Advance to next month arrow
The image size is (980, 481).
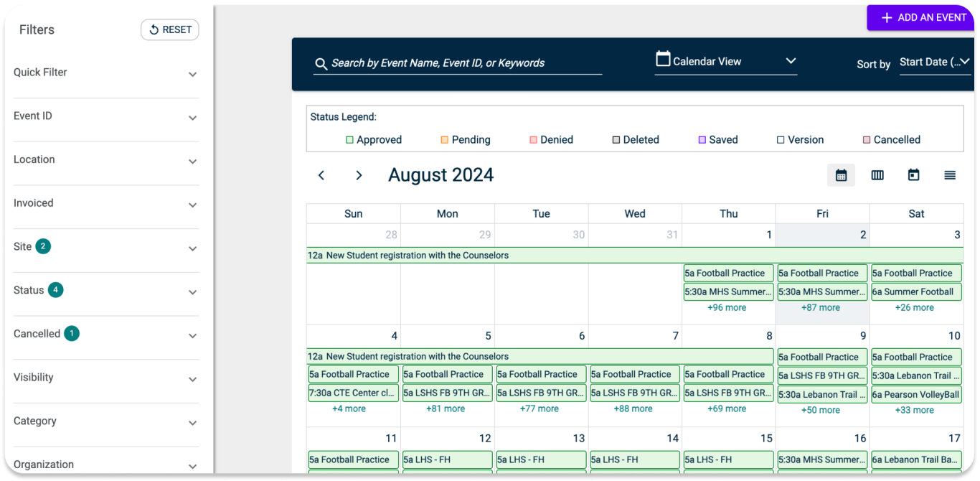pos(359,176)
